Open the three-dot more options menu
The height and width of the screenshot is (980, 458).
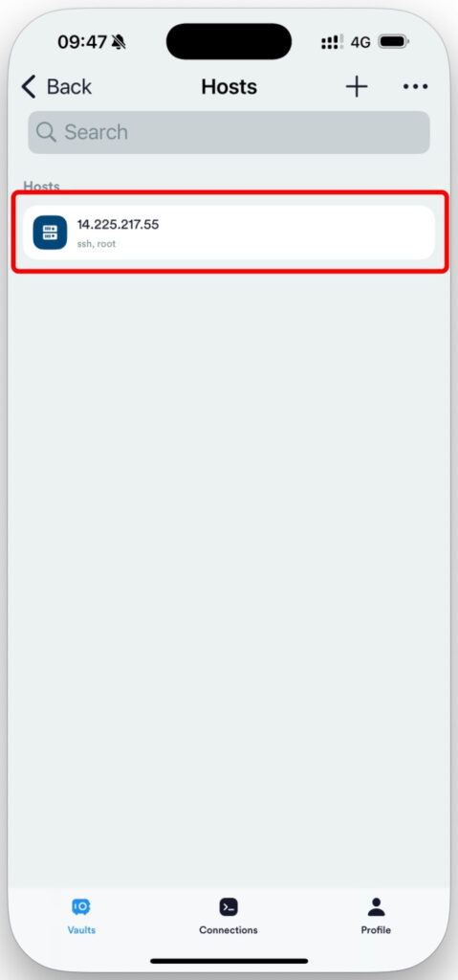416,87
